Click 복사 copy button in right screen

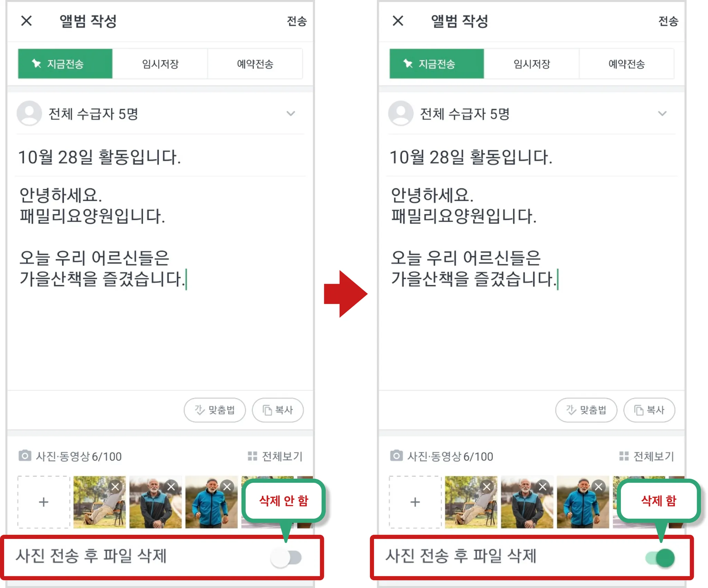[649, 410]
